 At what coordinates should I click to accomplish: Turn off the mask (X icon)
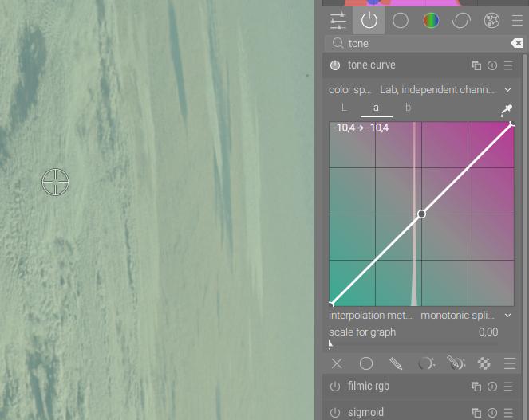coord(337,363)
